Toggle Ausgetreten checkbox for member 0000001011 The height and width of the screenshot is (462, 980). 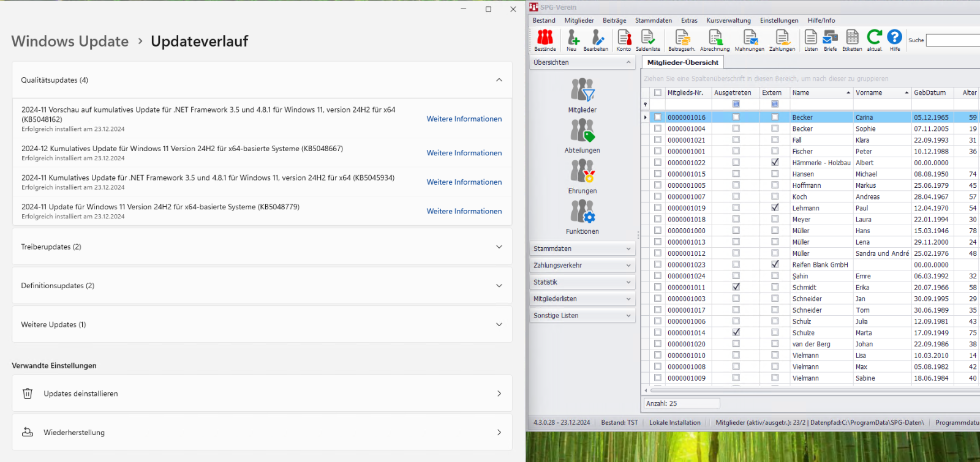pyautogui.click(x=736, y=287)
